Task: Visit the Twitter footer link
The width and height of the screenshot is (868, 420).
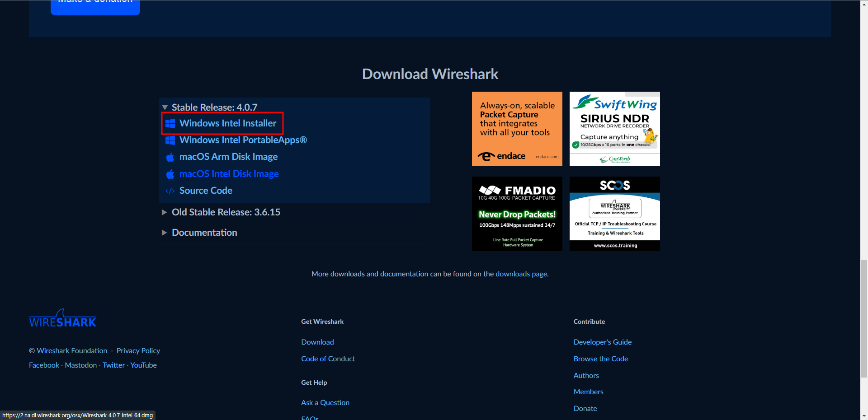Action: (113, 365)
